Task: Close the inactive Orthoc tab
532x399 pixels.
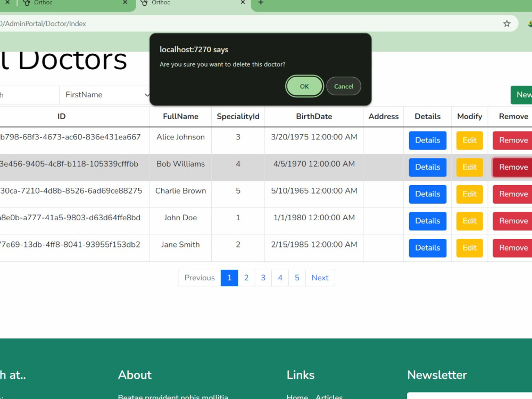Action: point(125,3)
